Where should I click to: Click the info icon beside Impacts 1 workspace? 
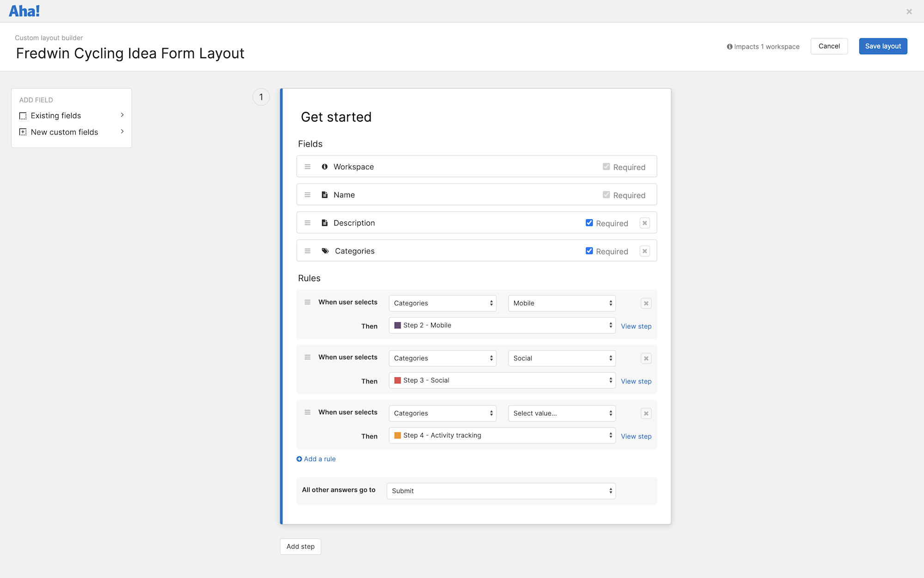tap(729, 46)
